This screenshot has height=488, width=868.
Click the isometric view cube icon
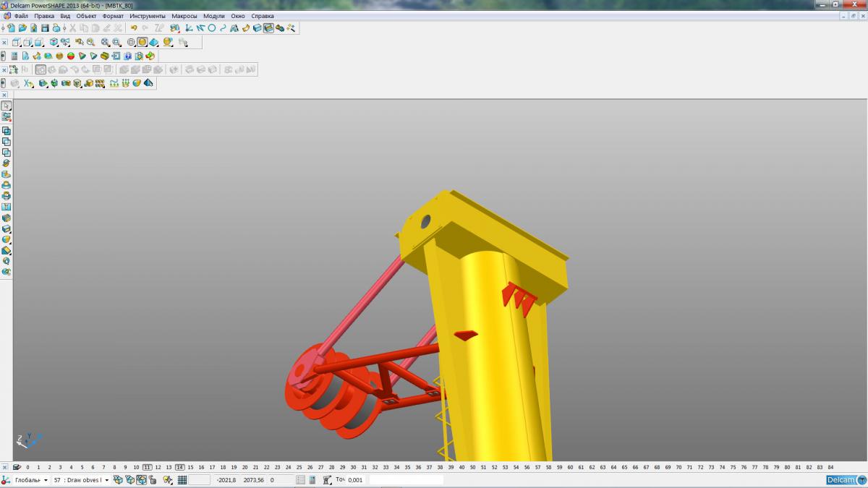tap(54, 42)
